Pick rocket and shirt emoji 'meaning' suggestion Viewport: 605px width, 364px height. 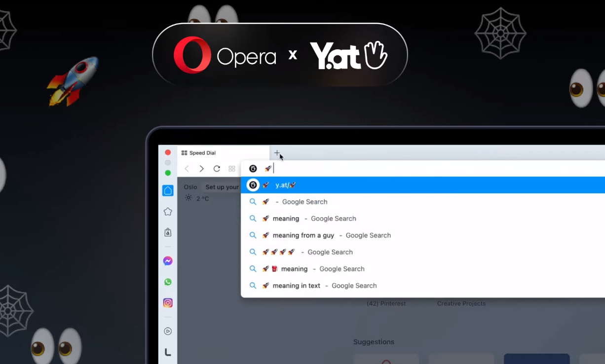[x=423, y=269]
